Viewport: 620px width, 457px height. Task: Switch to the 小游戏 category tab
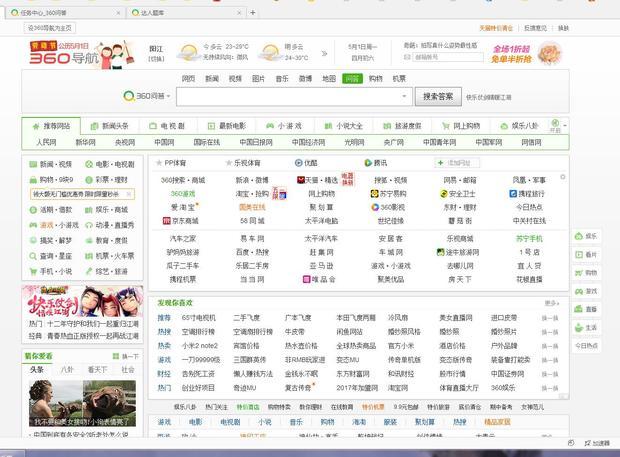tap(284, 126)
